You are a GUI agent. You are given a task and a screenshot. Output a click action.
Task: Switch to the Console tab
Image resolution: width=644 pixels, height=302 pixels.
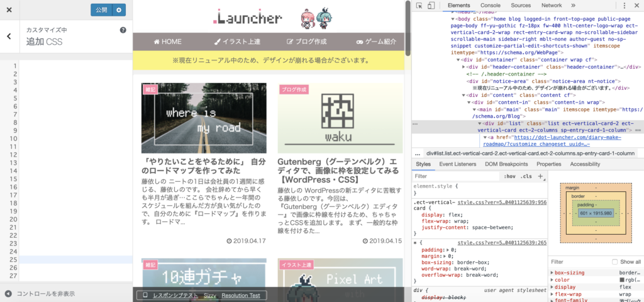tap(491, 5)
